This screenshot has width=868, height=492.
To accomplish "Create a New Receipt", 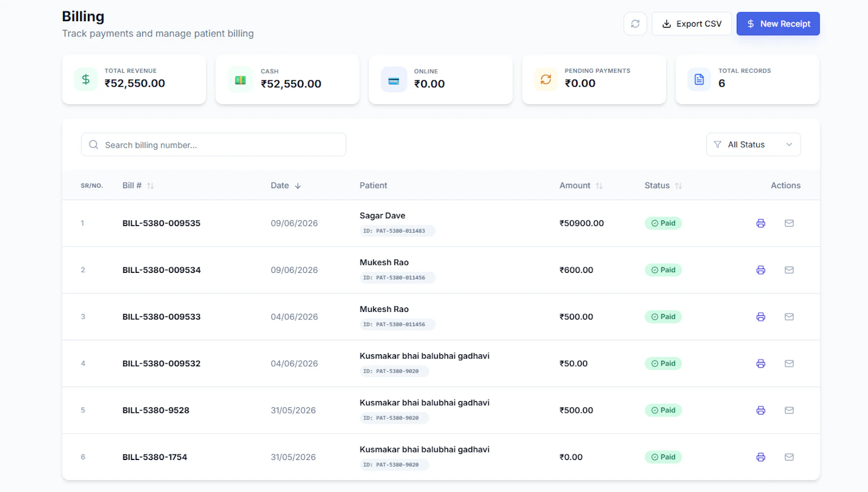I will (778, 24).
